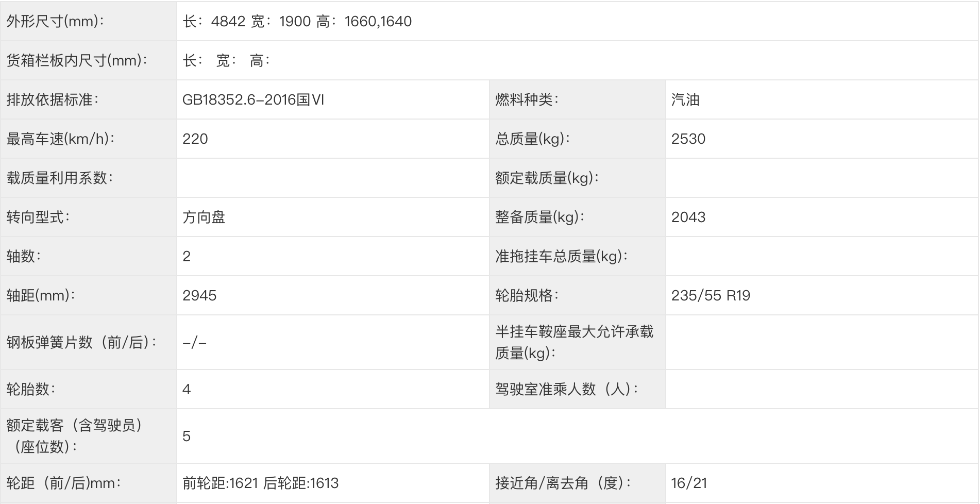Click the approach/departure angle value 16/21
Screen dimensions: 980x504
(x=689, y=483)
